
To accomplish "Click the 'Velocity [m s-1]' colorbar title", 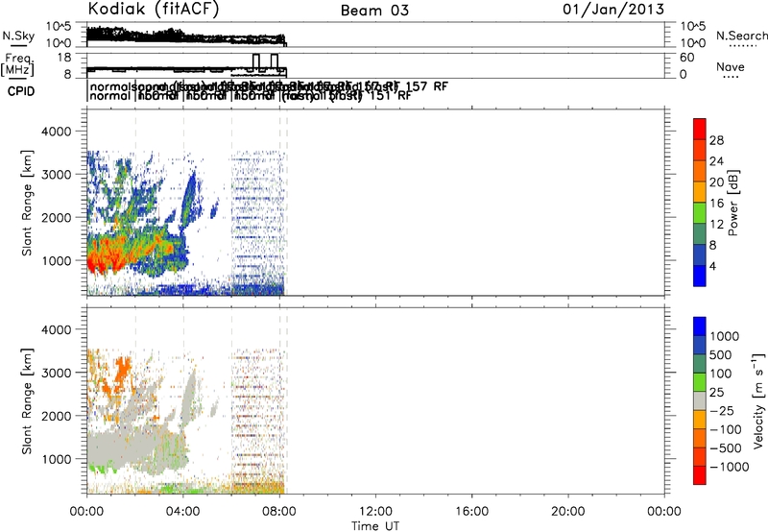I will [x=758, y=401].
